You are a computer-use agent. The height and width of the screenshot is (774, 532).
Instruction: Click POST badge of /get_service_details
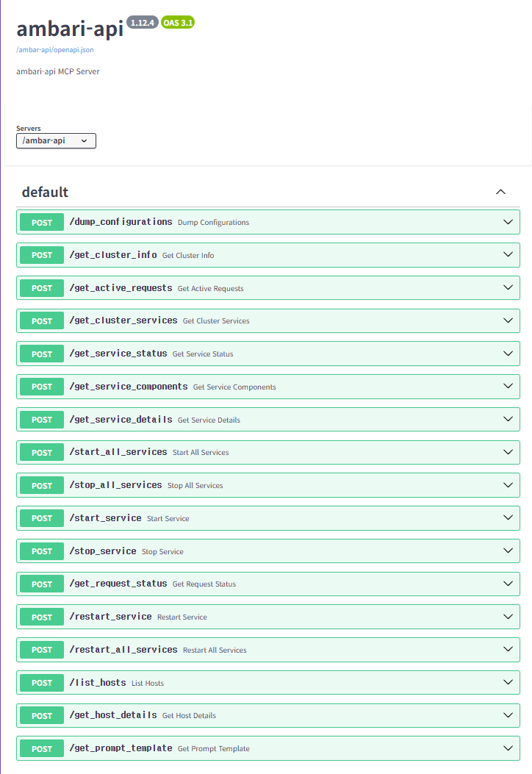tap(42, 420)
